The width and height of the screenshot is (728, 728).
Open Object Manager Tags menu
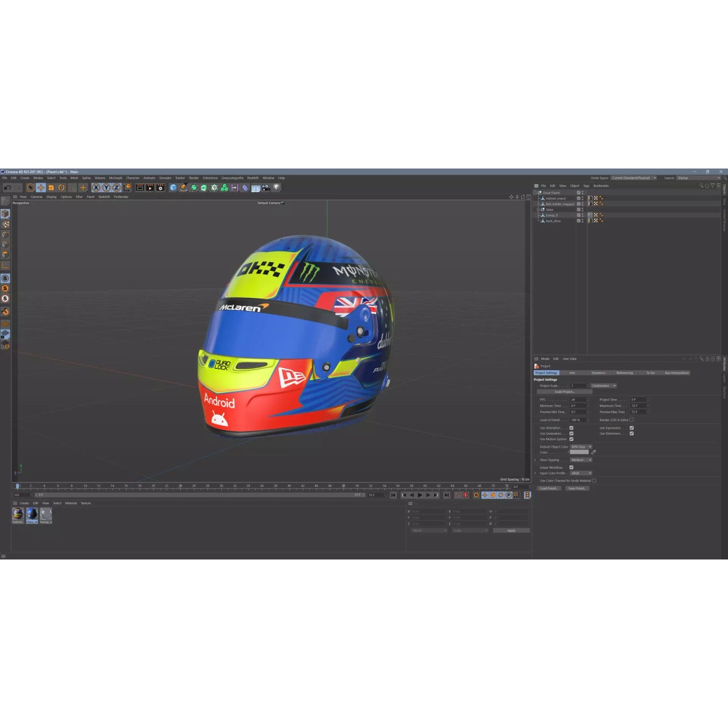[x=586, y=186]
